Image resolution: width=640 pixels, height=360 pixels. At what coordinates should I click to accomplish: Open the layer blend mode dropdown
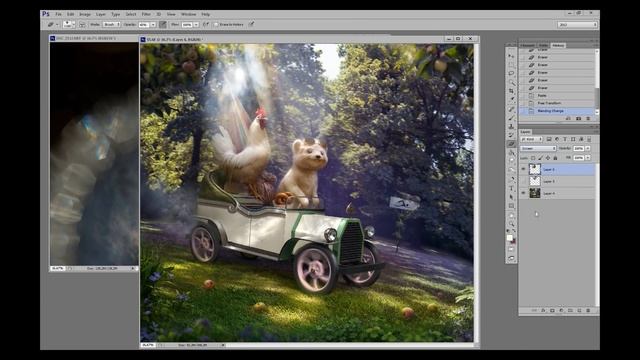(538, 148)
